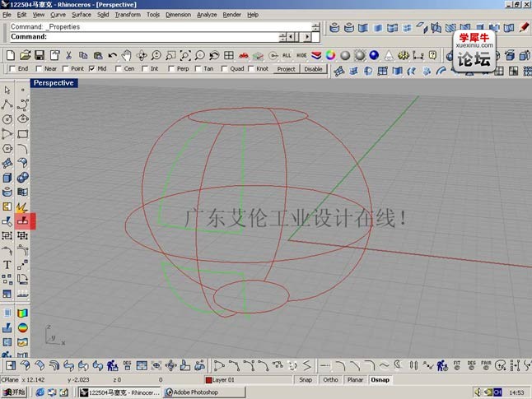Select the Rectangle tool
The image size is (532, 399).
(x=22, y=133)
